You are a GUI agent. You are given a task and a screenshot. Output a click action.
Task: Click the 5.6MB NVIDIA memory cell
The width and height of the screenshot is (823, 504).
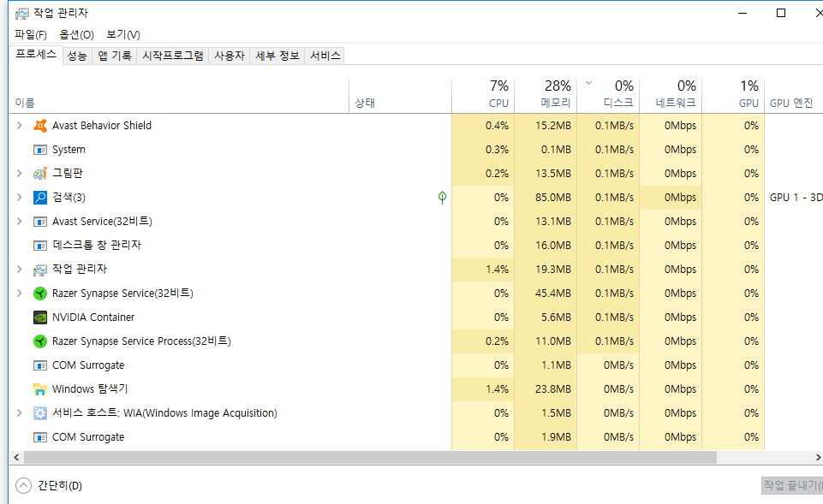[x=546, y=317]
